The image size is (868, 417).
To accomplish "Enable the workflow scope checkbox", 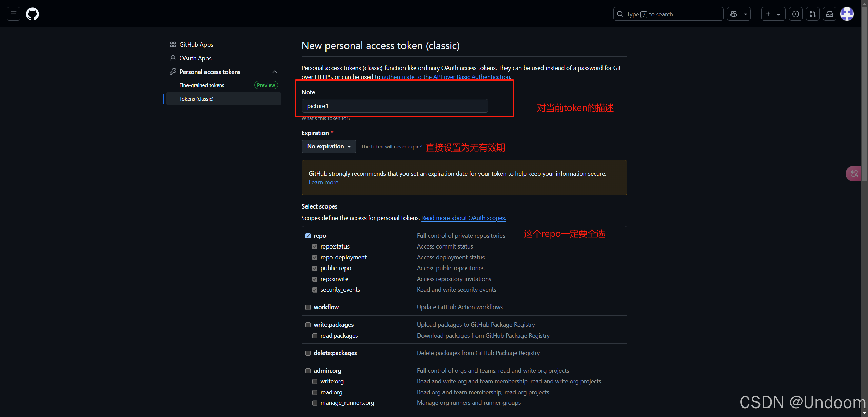I will coord(308,307).
